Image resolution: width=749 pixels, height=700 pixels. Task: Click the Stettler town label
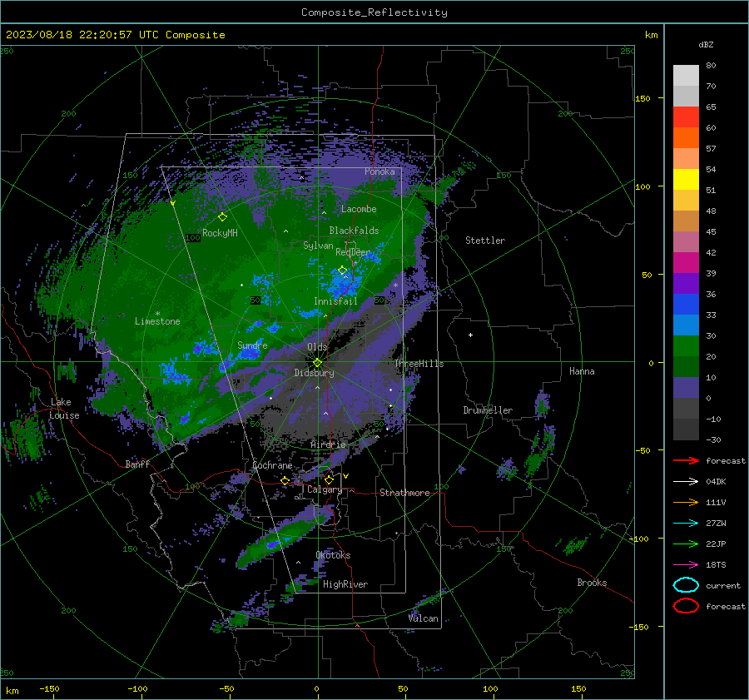click(485, 241)
